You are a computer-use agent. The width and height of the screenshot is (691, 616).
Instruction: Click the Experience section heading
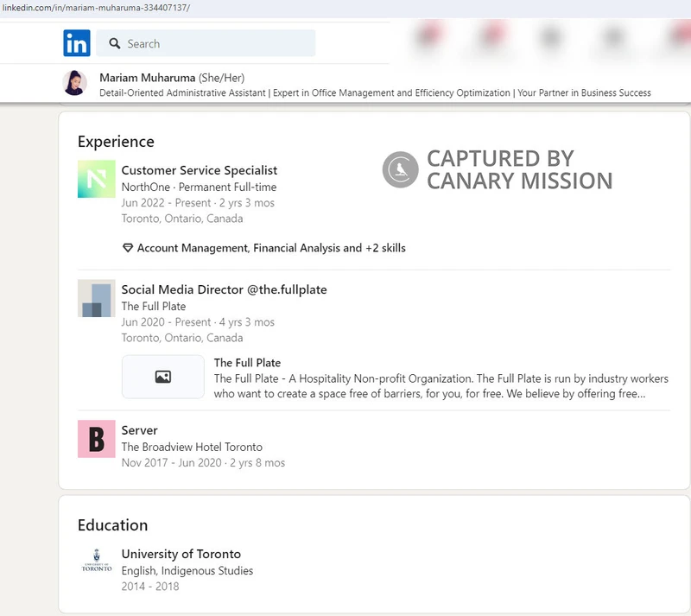coord(116,142)
